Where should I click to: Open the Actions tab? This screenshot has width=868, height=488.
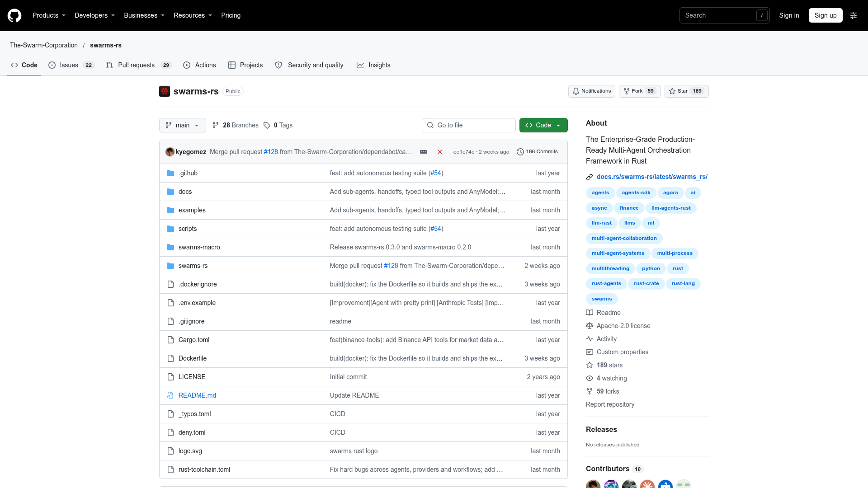point(199,65)
